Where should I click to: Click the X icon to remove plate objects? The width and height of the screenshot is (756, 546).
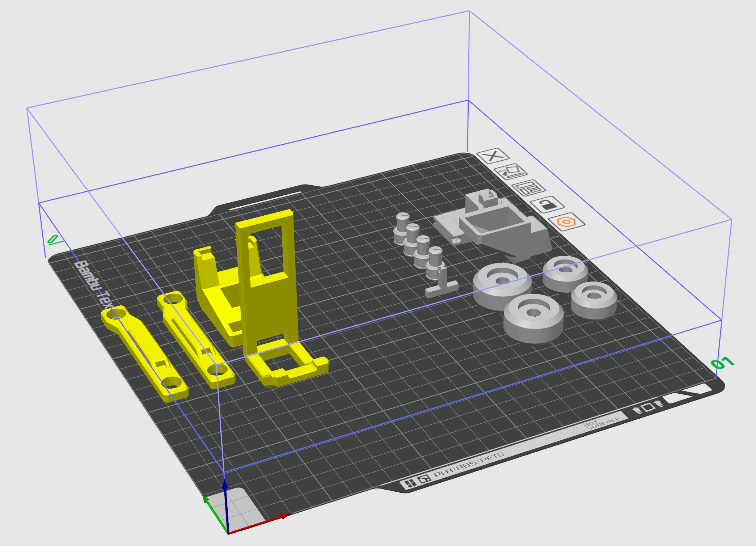click(493, 156)
